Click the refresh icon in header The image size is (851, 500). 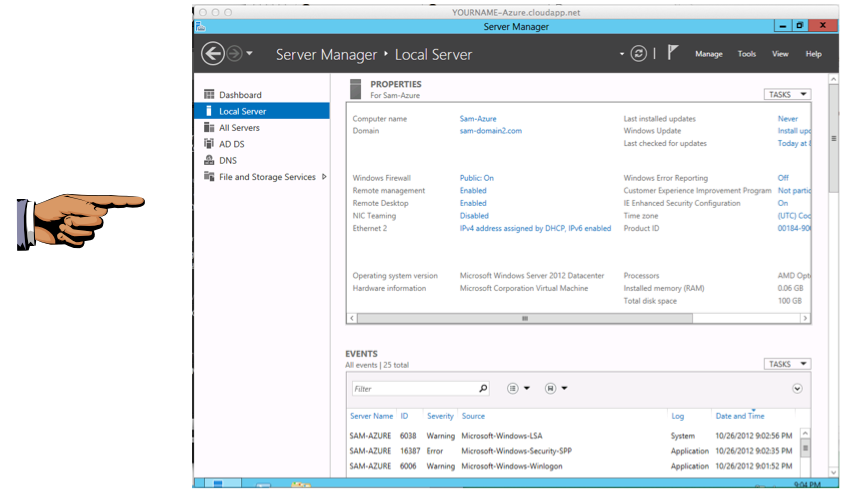pos(639,54)
